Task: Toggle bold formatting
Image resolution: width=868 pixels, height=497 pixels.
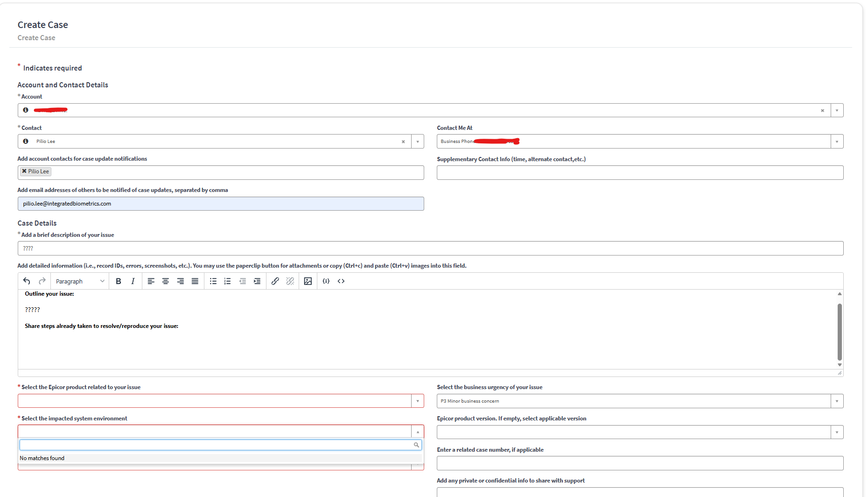Action: [x=118, y=281]
